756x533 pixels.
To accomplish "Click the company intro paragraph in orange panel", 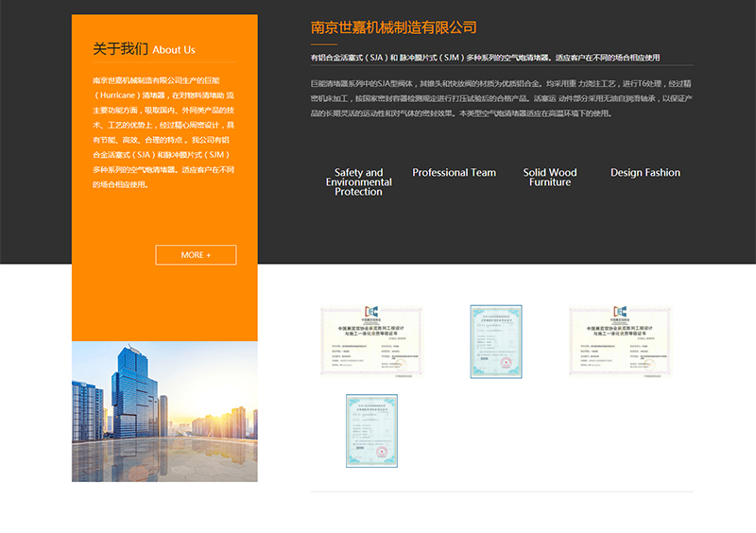I will pos(164,132).
